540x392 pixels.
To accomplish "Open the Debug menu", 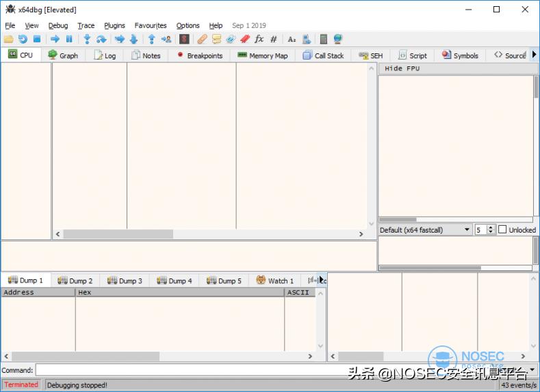I will [58, 25].
